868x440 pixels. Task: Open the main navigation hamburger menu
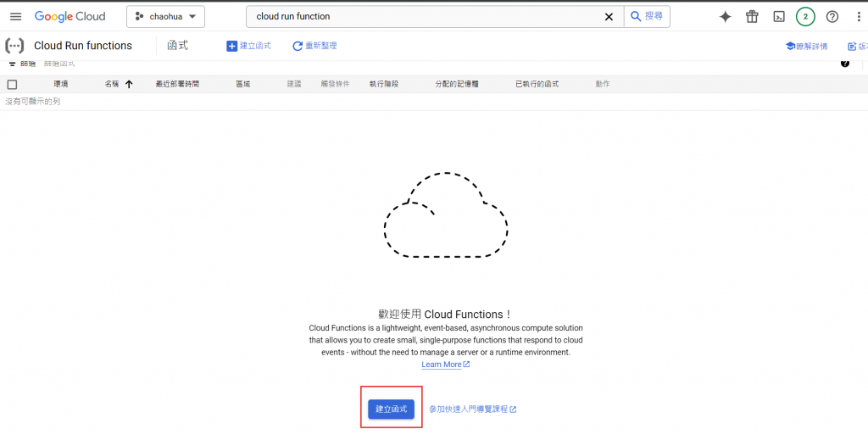tap(15, 17)
